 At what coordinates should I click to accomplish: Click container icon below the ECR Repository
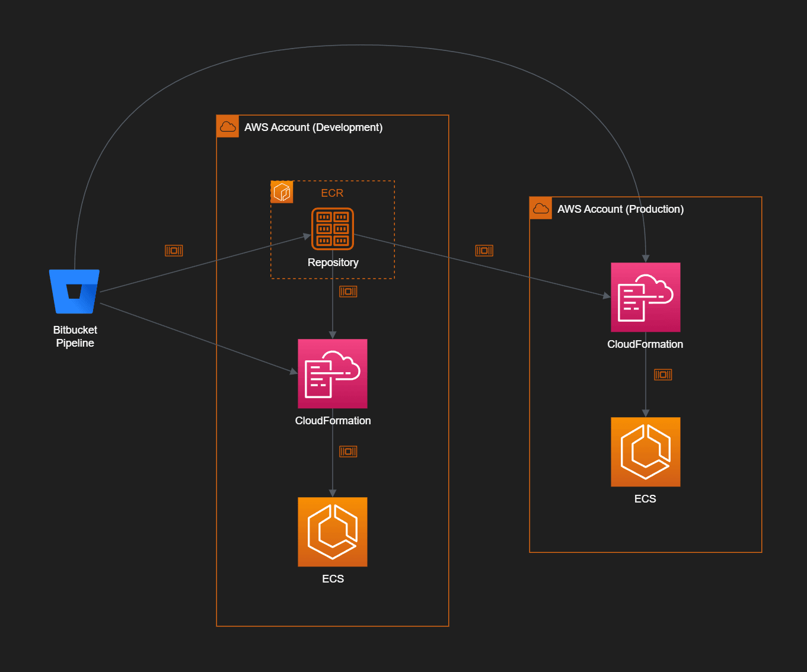pos(348,292)
